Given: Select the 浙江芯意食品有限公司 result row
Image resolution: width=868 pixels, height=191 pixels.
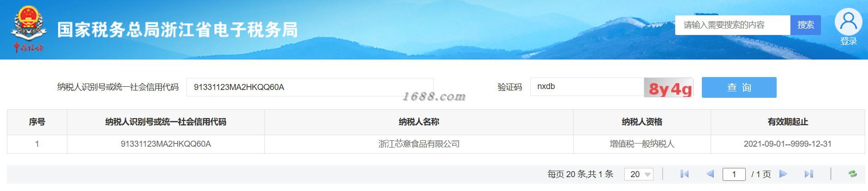Looking at the screenshot, I should 436,144.
